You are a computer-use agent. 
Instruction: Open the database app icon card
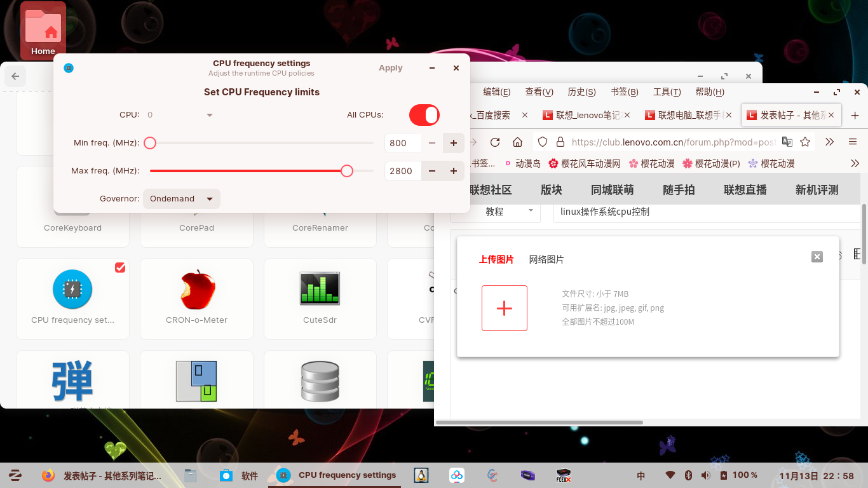point(320,379)
